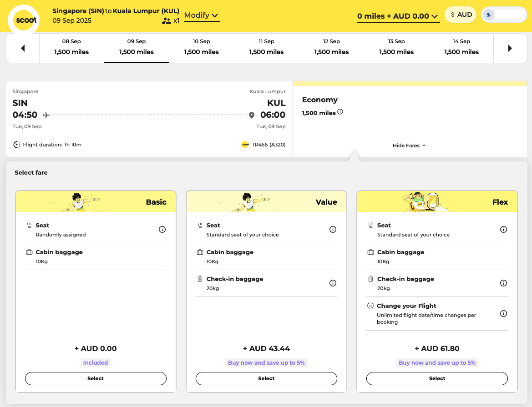The width and height of the screenshot is (532, 407).
Task: Expand the Modify search dropdown
Action: point(202,15)
